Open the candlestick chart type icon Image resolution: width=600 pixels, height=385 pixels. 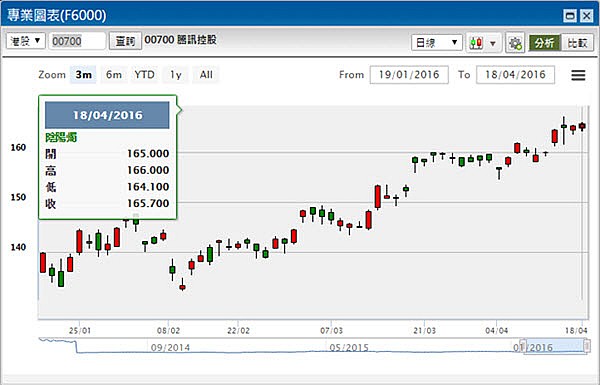pyautogui.click(x=476, y=42)
